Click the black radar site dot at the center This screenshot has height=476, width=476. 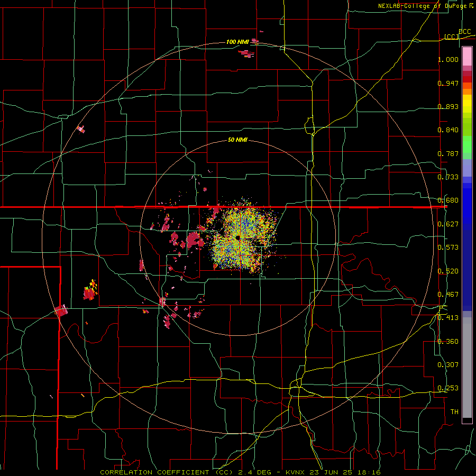point(237,237)
